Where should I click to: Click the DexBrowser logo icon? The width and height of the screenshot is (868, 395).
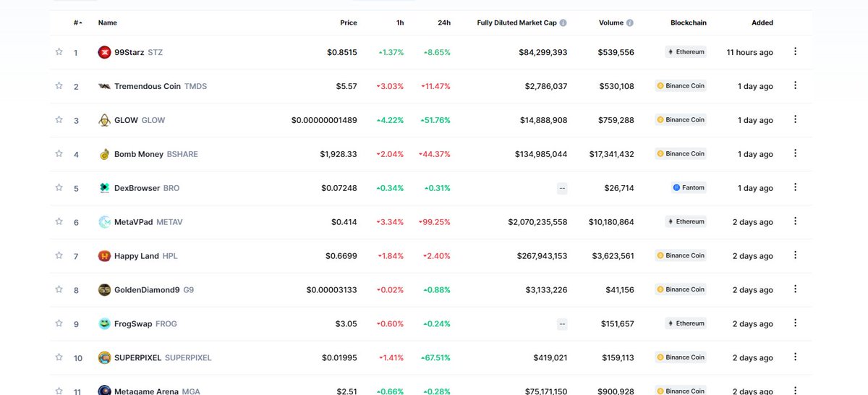click(x=104, y=188)
